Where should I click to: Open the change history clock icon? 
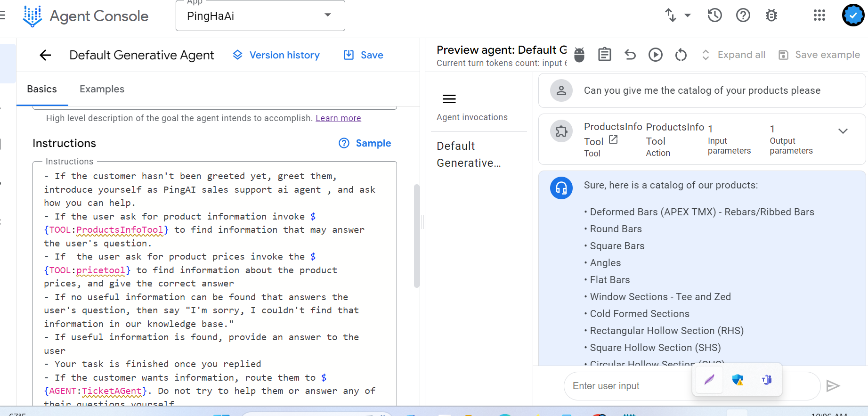point(714,16)
